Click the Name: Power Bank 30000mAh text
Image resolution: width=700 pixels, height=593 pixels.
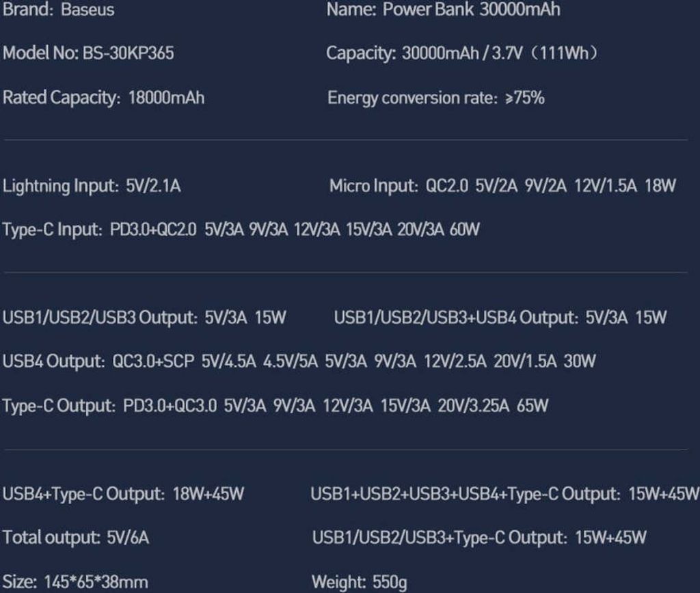443,10
